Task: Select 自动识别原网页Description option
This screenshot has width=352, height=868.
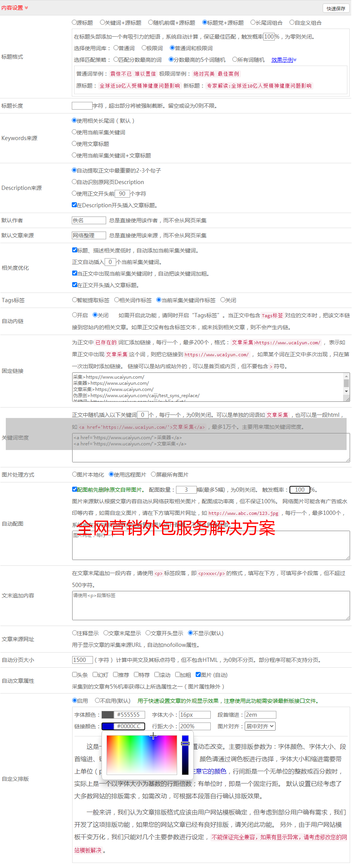Action: 74,182
